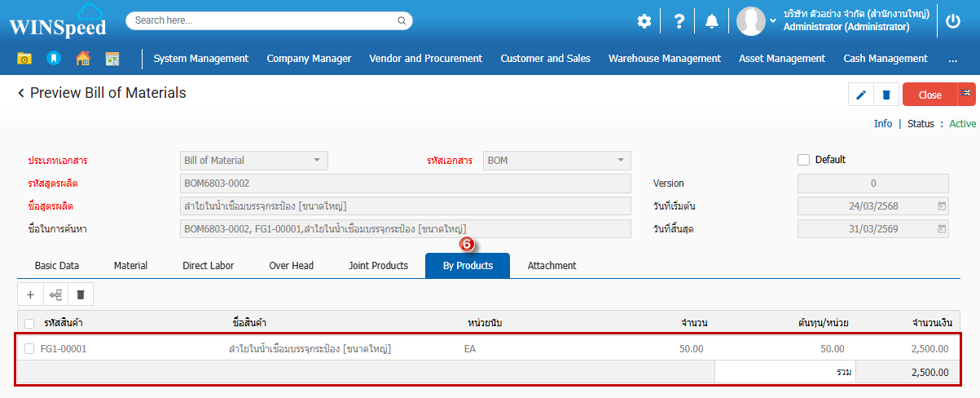Switch to the Direct Labor tab
This screenshot has height=398, width=980.
tap(208, 266)
